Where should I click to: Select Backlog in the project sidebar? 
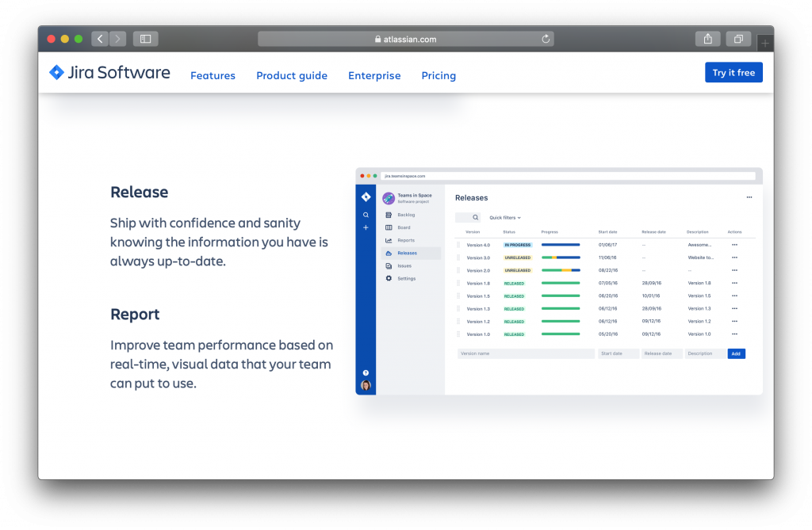(x=406, y=215)
